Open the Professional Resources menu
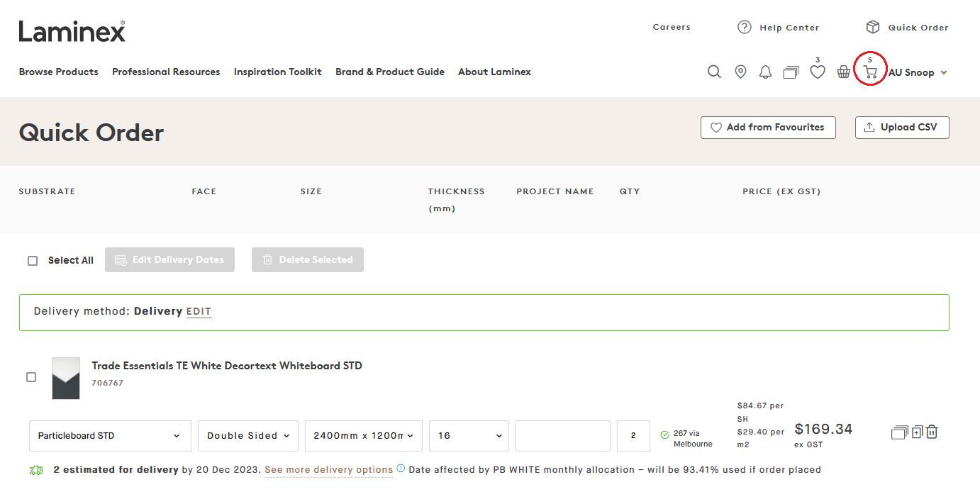Viewport: 980px width, 499px height. [166, 72]
